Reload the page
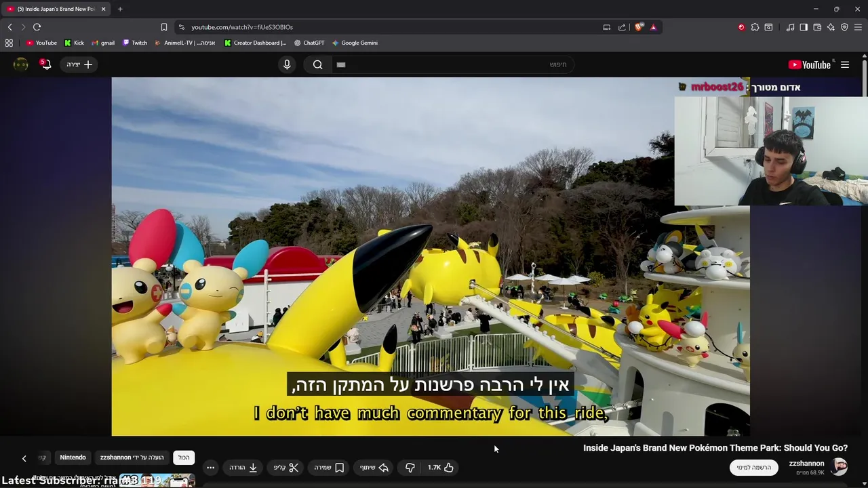Image resolution: width=868 pixels, height=488 pixels. pos(37,27)
